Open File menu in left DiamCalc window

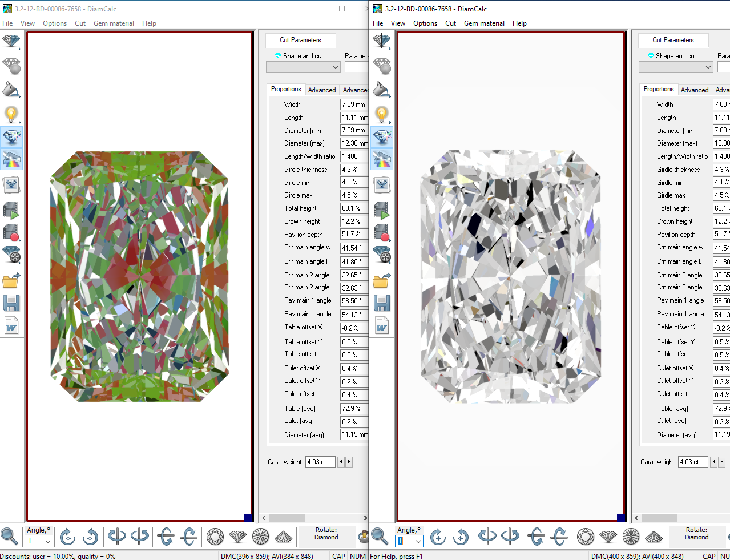7,23
